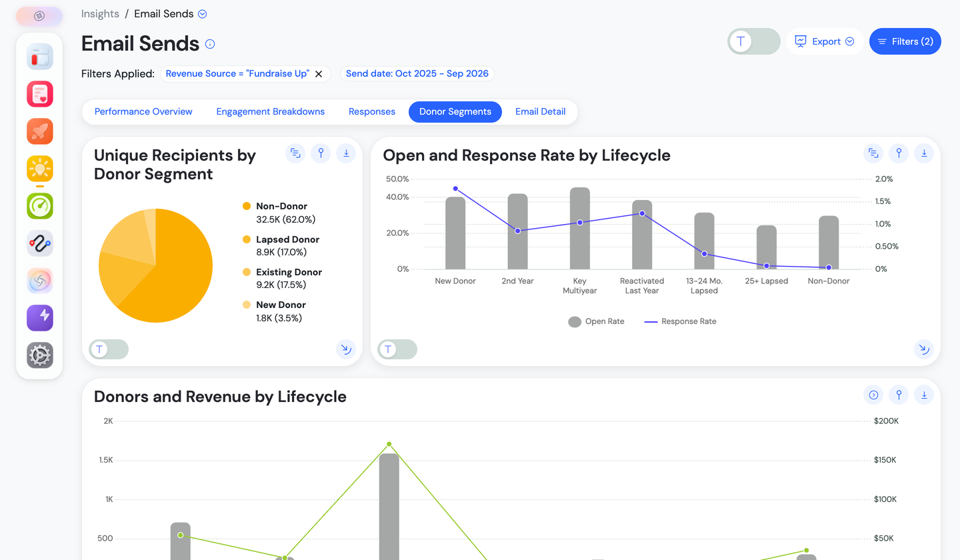The height and width of the screenshot is (560, 960).
Task: Open the Export dropdown menu
Action: 825,41
